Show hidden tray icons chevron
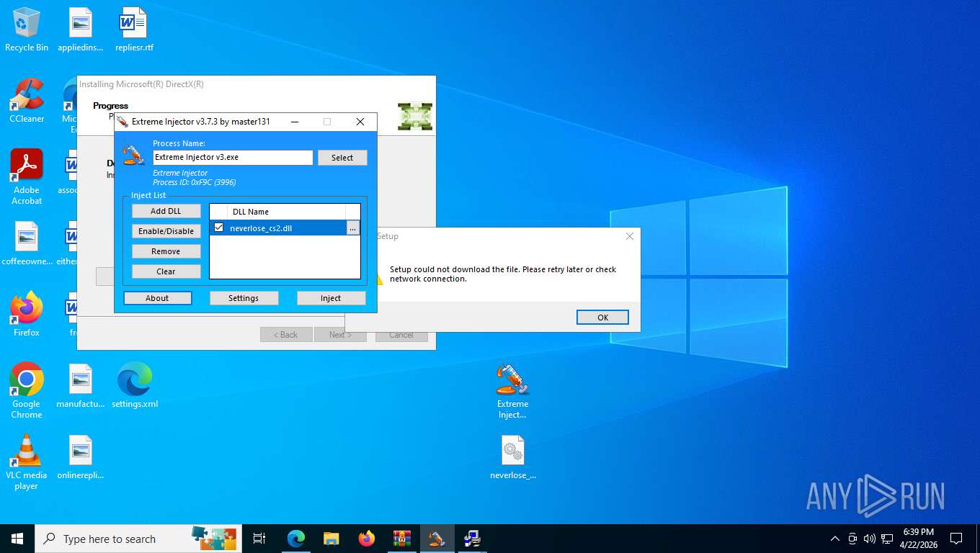Image resolution: width=980 pixels, height=553 pixels. (835, 539)
